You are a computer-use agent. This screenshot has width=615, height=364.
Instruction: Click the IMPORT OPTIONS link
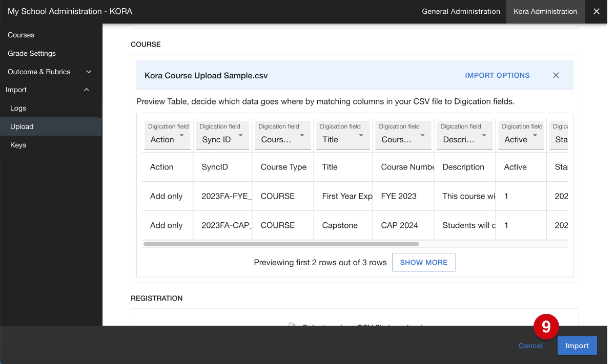pyautogui.click(x=497, y=75)
